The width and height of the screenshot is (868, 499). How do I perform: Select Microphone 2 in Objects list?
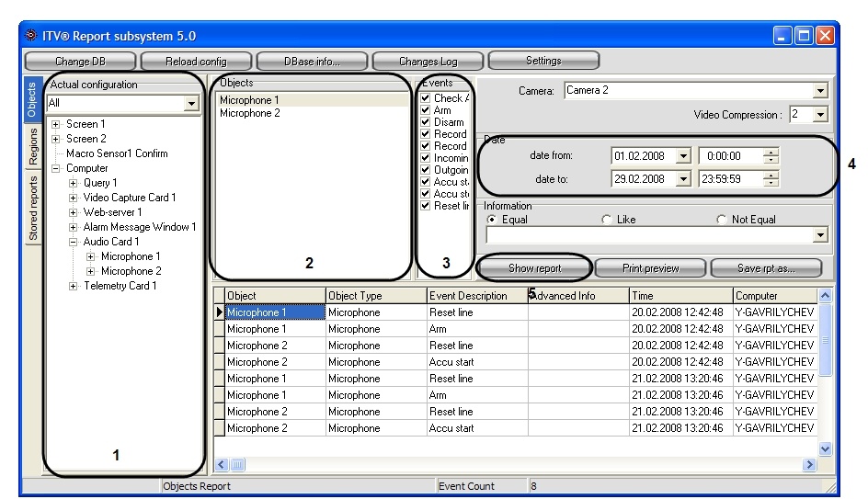[x=249, y=113]
